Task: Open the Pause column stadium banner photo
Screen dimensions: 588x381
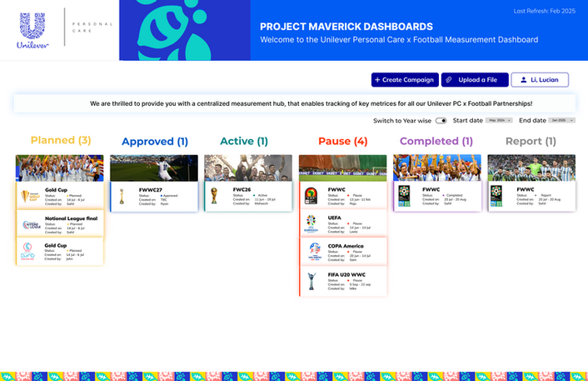Action: [x=343, y=168]
